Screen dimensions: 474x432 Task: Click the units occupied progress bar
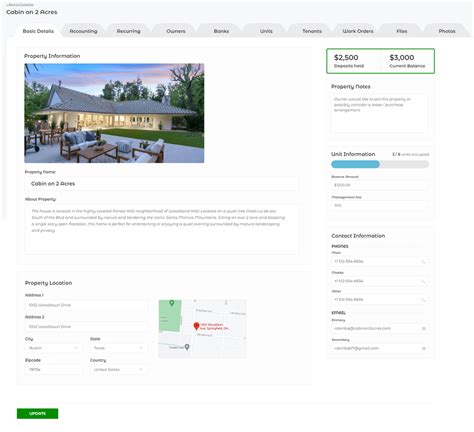(x=380, y=164)
